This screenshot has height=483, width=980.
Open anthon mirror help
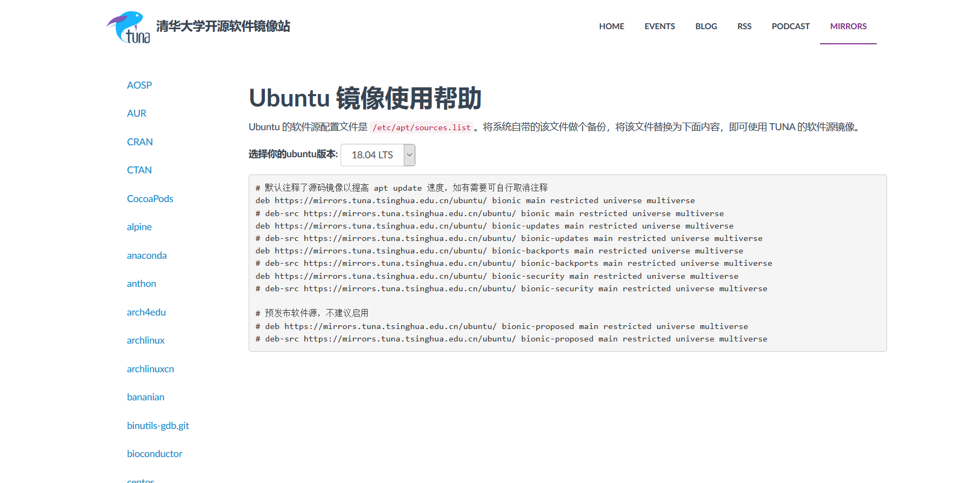pos(142,284)
